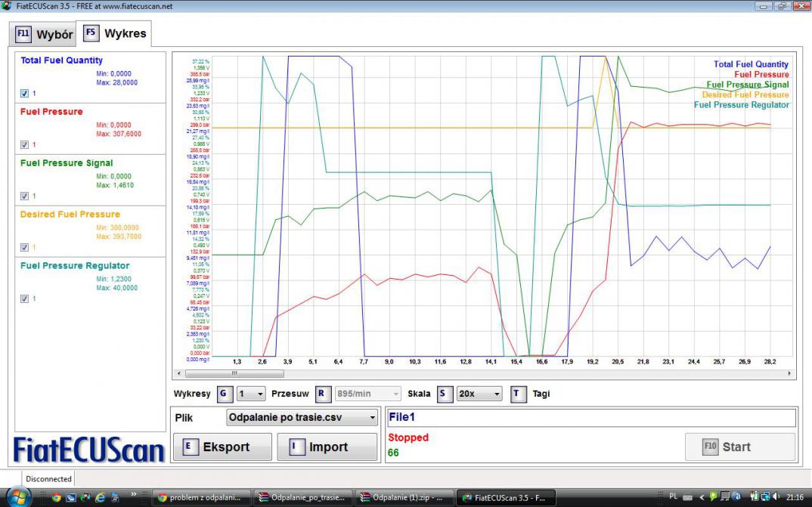Viewport: 812px width, 507px height.
Task: Toggle the Fuel Pressure checkbox
Action: click(x=24, y=145)
